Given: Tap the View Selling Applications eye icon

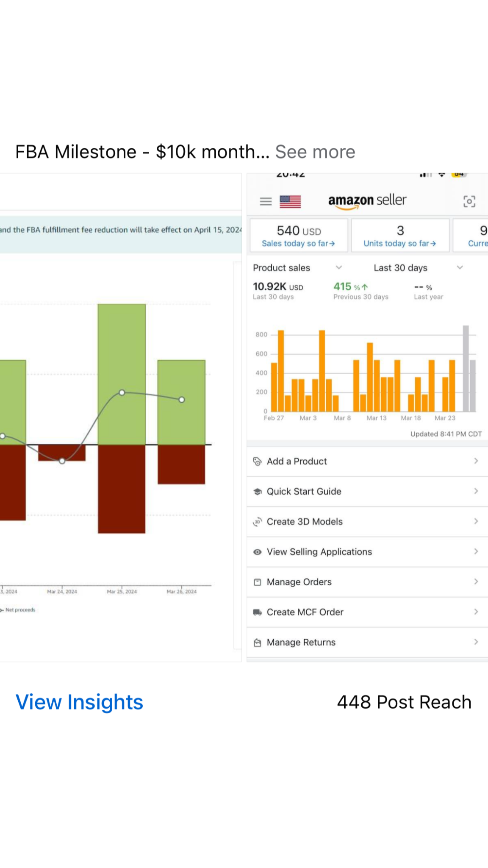Looking at the screenshot, I should 257,552.
